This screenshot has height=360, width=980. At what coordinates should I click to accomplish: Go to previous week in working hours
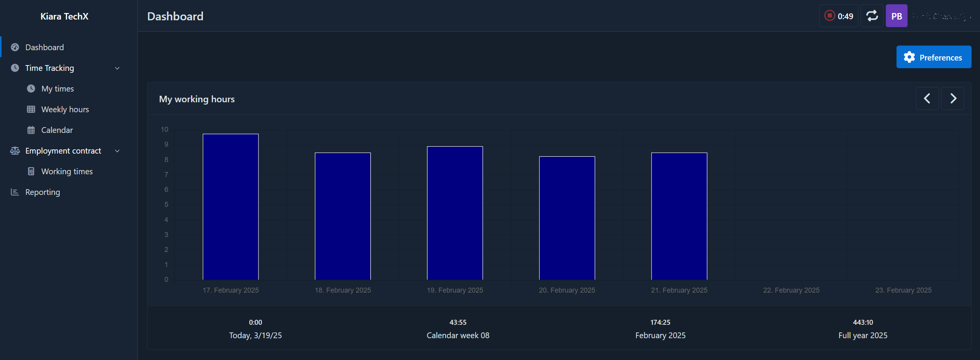[927, 98]
